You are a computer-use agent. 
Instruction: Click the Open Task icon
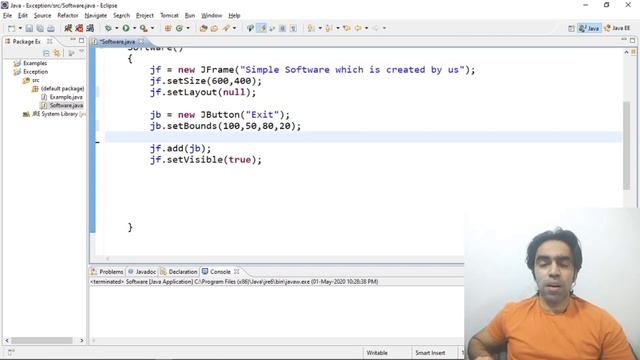(214, 28)
